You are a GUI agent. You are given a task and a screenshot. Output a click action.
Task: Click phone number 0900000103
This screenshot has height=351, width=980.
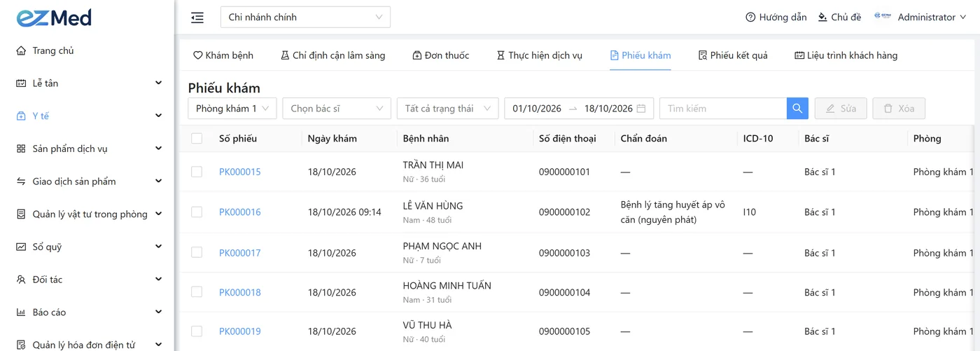coord(564,253)
